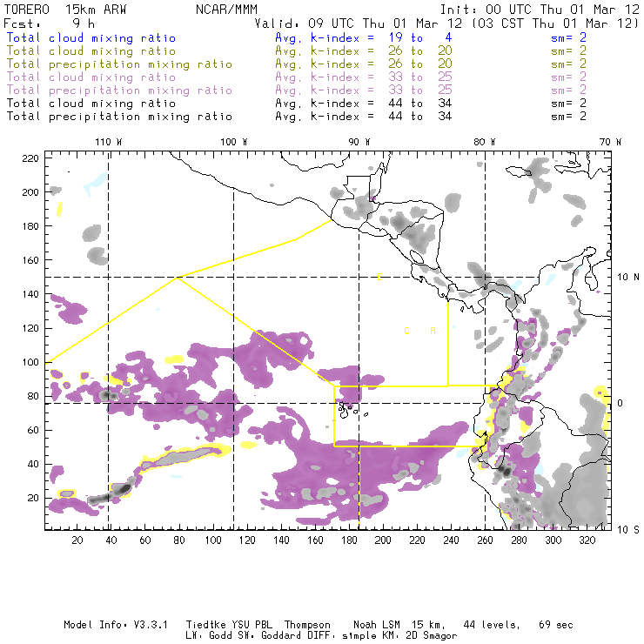Image resolution: width=644 pixels, height=644 pixels.
Task: Click the x-axis tick label '320'
Action: (x=587, y=540)
